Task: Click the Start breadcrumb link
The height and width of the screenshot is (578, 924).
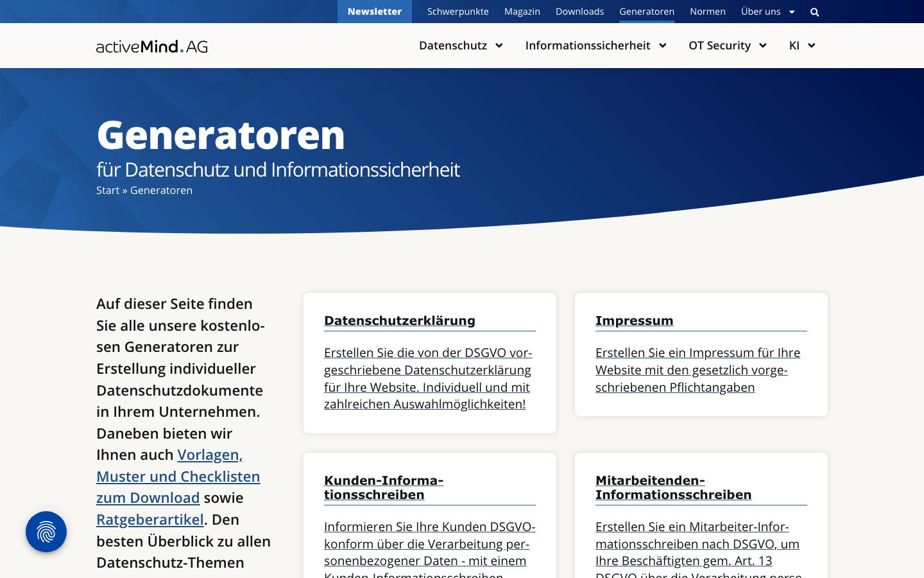Action: [108, 190]
